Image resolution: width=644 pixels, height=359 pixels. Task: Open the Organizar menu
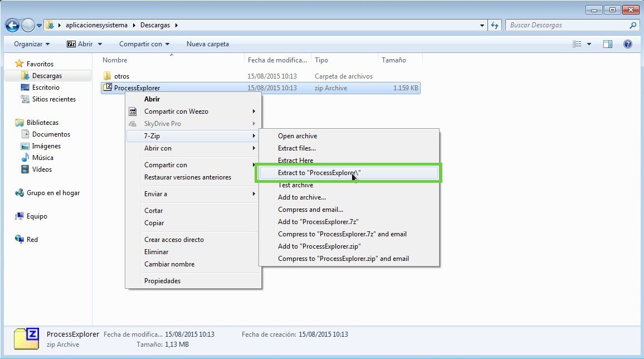click(32, 44)
